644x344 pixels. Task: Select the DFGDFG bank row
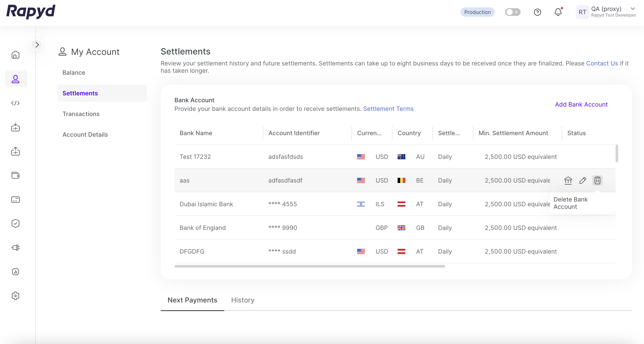(395, 252)
